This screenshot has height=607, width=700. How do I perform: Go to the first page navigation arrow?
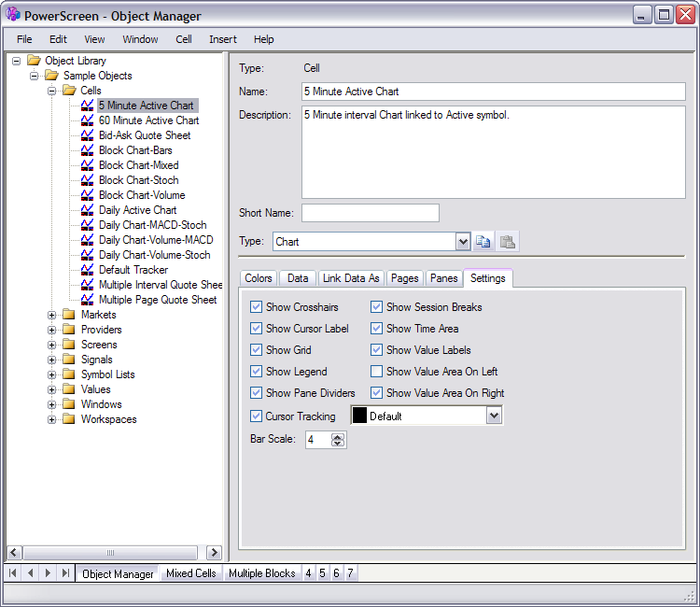coord(14,572)
